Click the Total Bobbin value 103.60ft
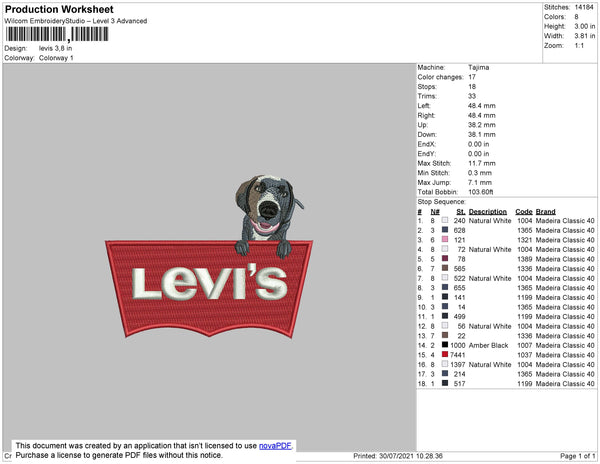 click(481, 192)
